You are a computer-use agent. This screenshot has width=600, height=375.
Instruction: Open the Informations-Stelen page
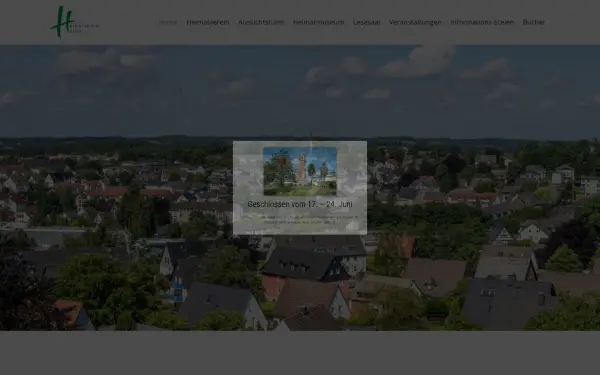(x=482, y=22)
